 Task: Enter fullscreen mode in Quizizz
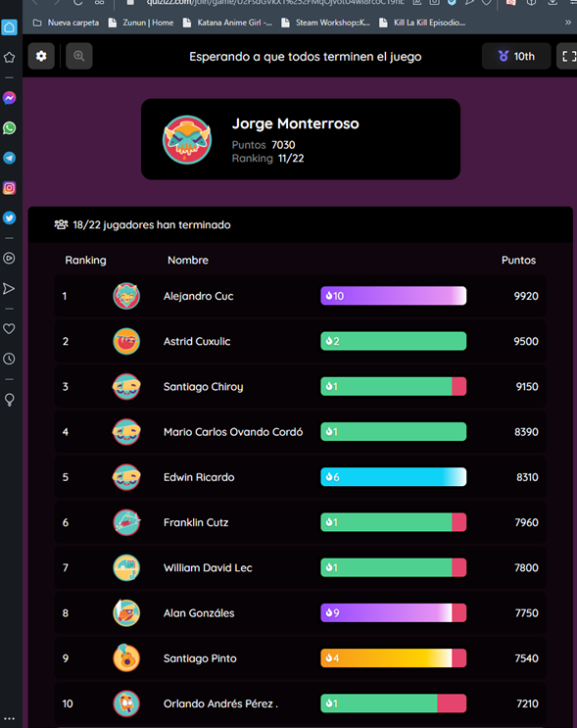coord(568,56)
